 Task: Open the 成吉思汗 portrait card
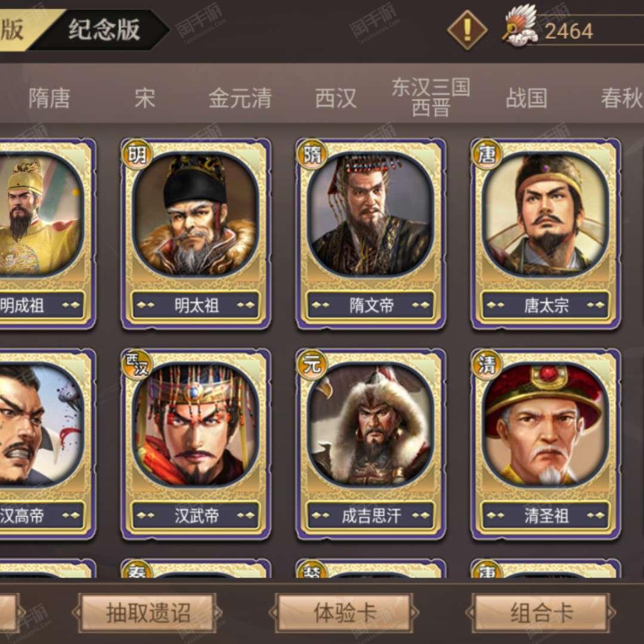pos(371,445)
